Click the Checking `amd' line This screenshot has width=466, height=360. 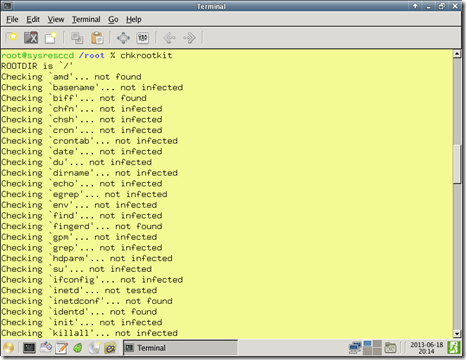pyautogui.click(x=71, y=77)
